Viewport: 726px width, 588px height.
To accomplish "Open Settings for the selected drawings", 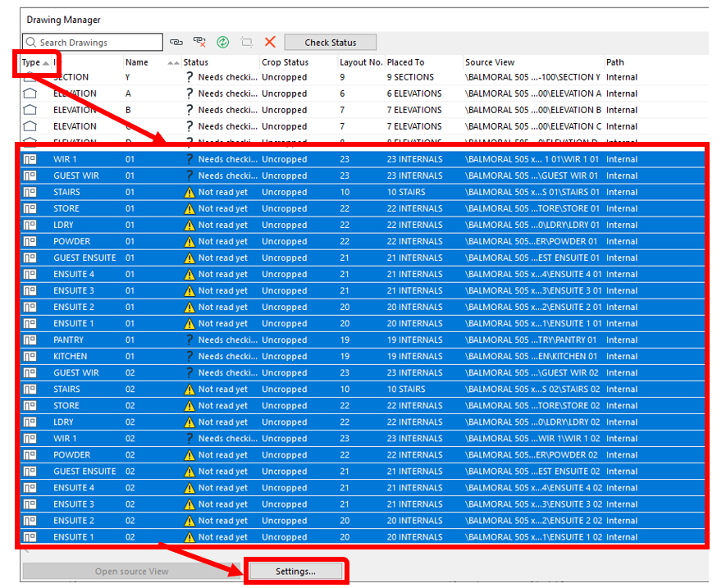I will coord(296,572).
